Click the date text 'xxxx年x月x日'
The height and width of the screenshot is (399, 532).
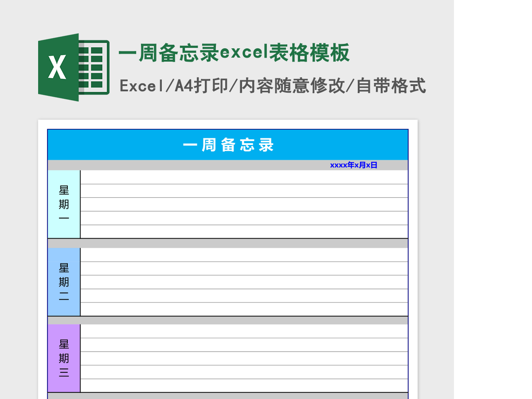(353, 165)
